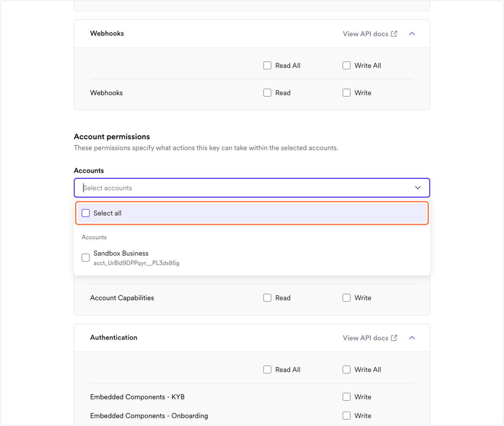Enable Write for Embedded Components - Onboarding
Image resolution: width=504 pixels, height=426 pixels.
[x=346, y=416]
